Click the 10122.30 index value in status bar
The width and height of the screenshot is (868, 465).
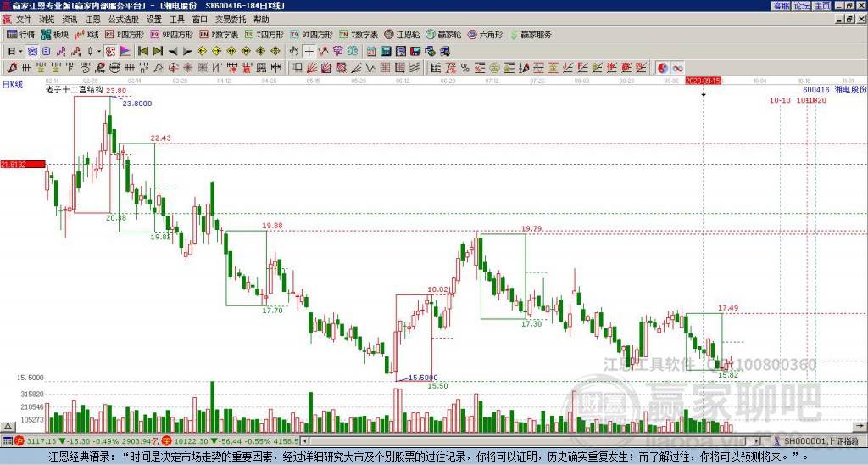pyautogui.click(x=190, y=441)
